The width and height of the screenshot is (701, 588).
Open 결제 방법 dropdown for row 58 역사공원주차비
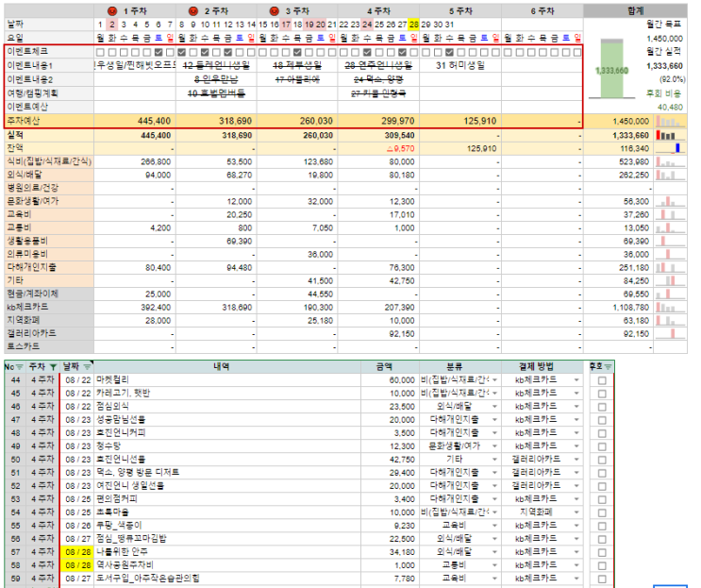(576, 565)
